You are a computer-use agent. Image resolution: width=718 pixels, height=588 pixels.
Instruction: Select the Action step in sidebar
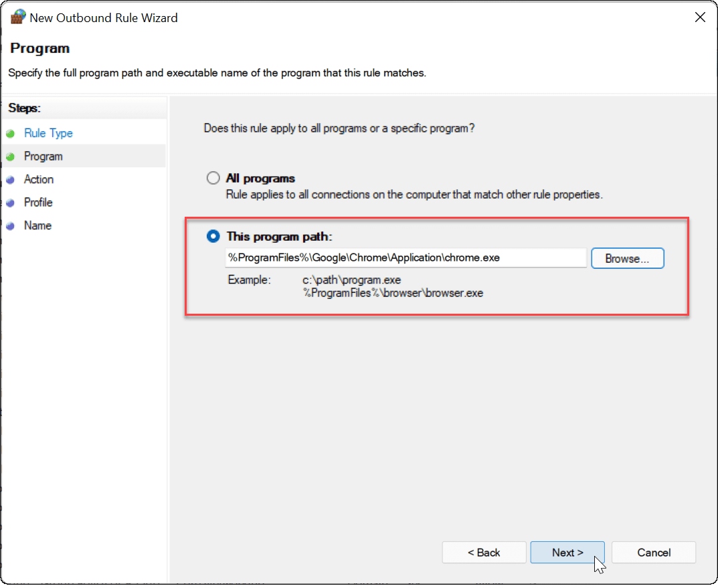pos(39,179)
